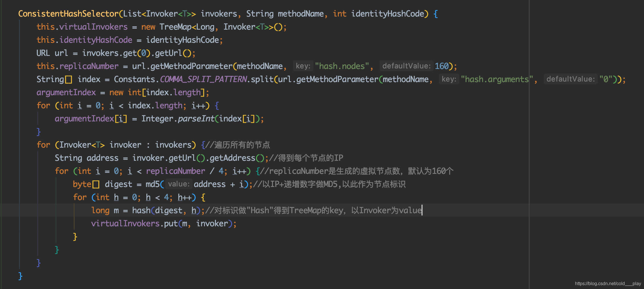Click the comment 得到每个节点的IP
The height and width of the screenshot is (289, 644).
pyautogui.click(x=306, y=158)
